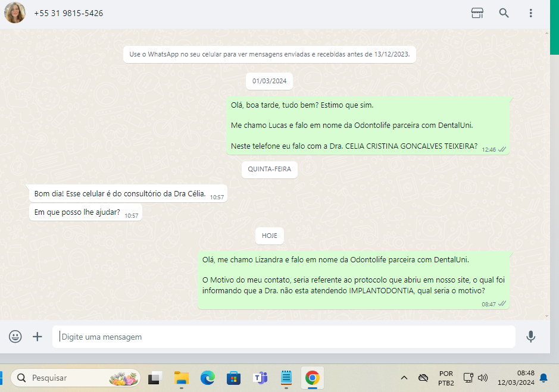The width and height of the screenshot is (559, 392).
Task: Select the message "Em que posso lhe ajudar?"
Action: click(x=86, y=212)
